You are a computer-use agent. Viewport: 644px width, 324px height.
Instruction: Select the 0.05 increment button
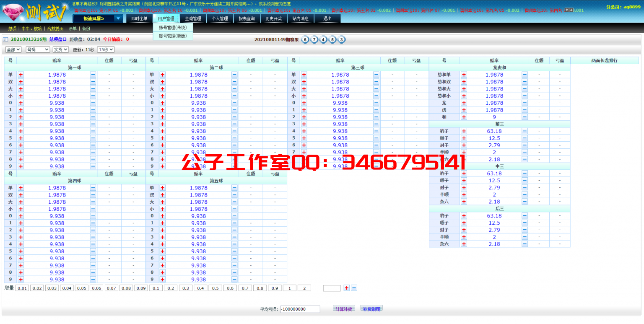tap(82, 288)
